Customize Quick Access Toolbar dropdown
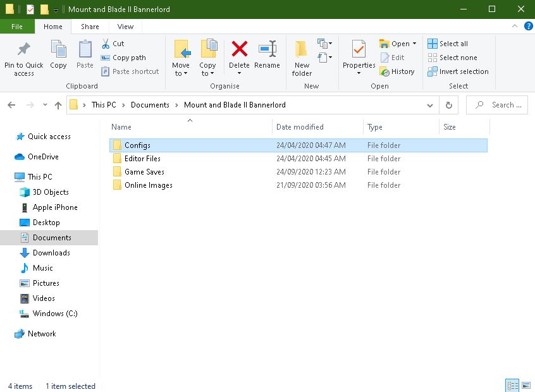The width and height of the screenshot is (535, 392). point(56,10)
